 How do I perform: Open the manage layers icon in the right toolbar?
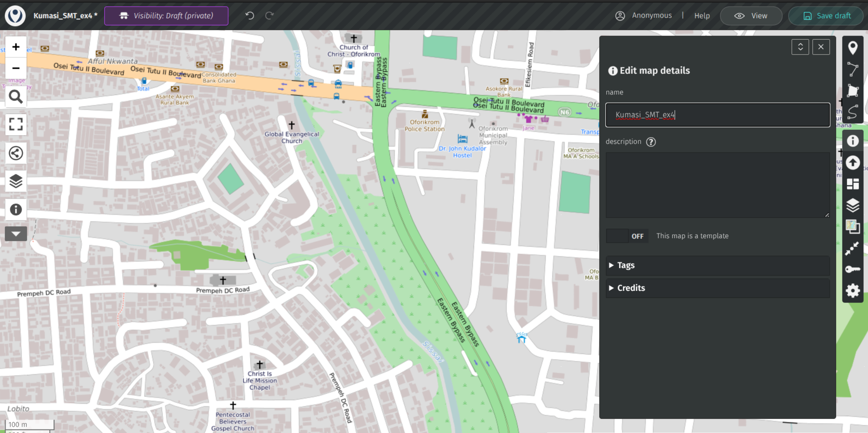coord(853,205)
